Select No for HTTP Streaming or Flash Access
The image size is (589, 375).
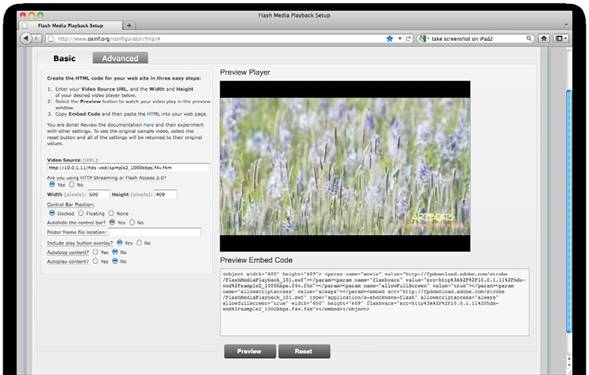71,184
